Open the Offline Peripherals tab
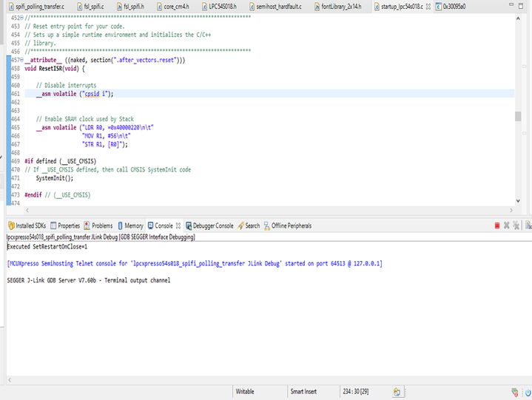The height and width of the screenshot is (400, 532). pyautogui.click(x=288, y=226)
